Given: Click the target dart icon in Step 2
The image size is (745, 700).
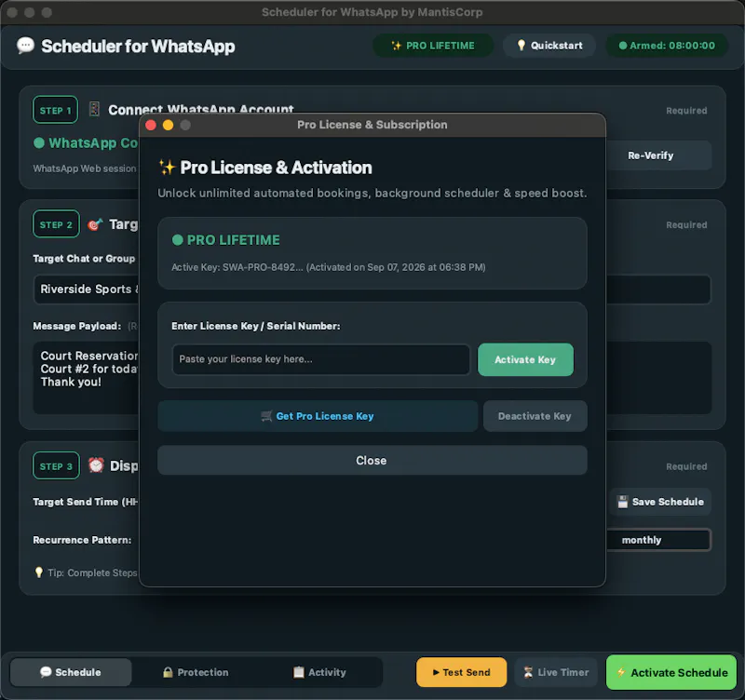Looking at the screenshot, I should [95, 224].
